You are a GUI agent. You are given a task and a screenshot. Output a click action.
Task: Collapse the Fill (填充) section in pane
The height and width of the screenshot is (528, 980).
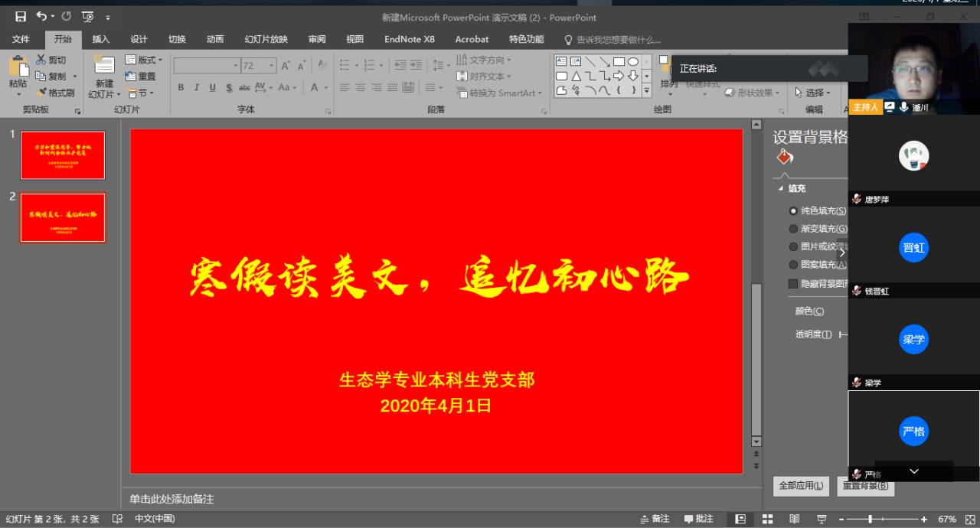(x=781, y=188)
